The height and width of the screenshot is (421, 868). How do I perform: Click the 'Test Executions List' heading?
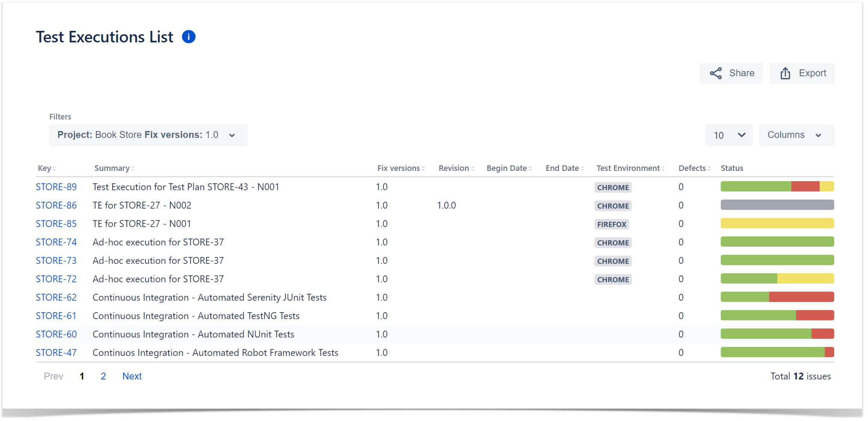click(x=105, y=37)
